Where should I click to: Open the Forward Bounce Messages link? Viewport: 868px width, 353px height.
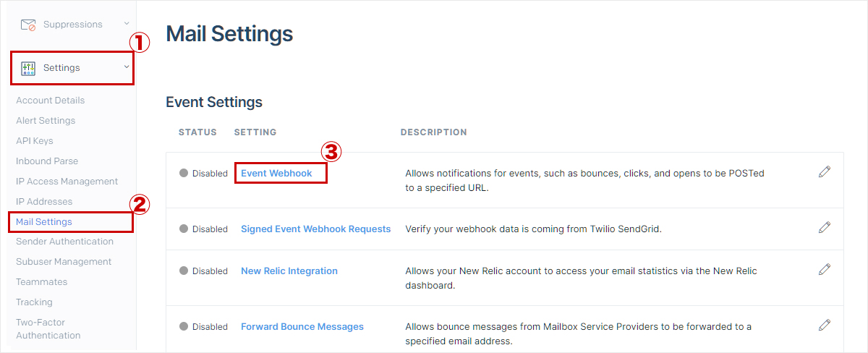[302, 327]
